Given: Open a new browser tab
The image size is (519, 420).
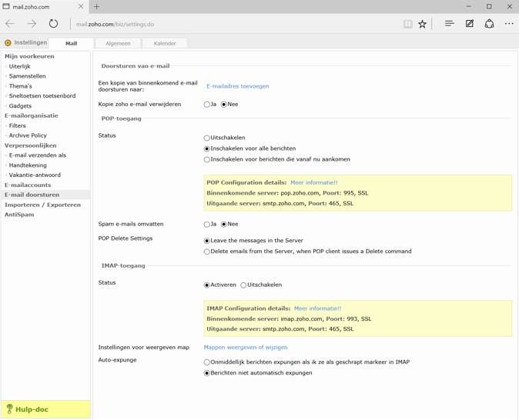Looking at the screenshot, I should tap(96, 6).
